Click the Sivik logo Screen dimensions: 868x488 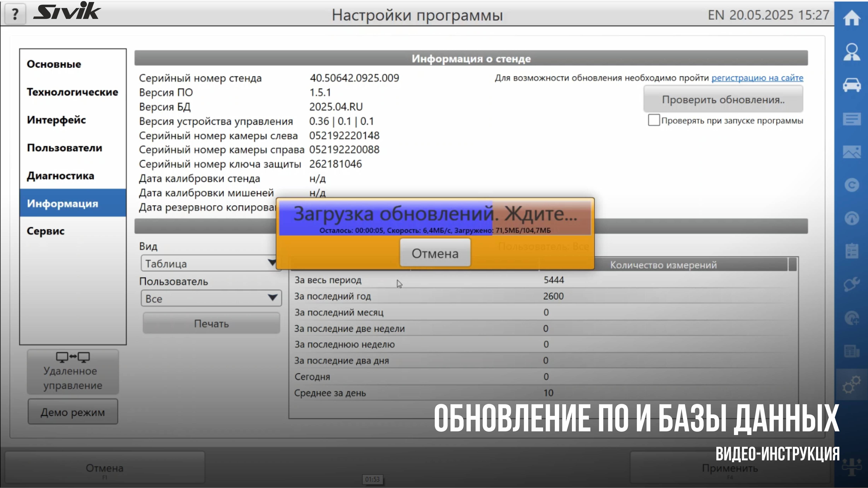pos(67,11)
